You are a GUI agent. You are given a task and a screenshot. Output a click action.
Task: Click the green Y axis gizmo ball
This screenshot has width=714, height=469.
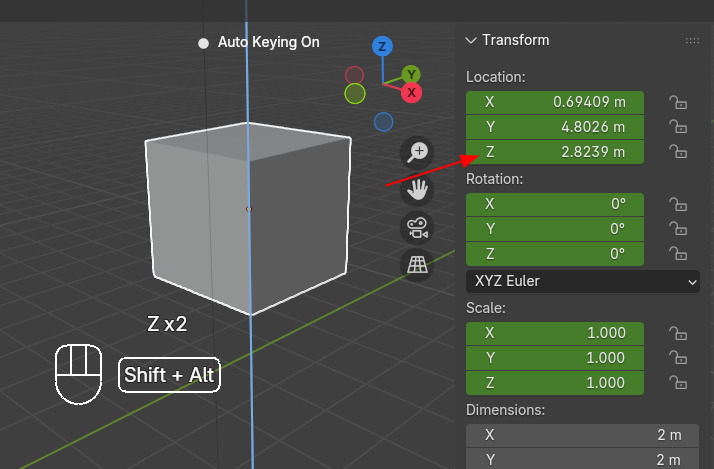[x=411, y=74]
